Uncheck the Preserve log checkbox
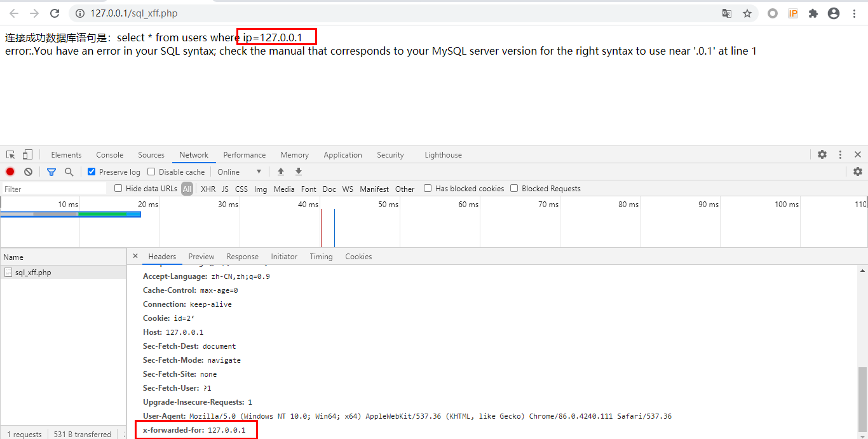Screen dimensions: 868x439 pyautogui.click(x=92, y=172)
